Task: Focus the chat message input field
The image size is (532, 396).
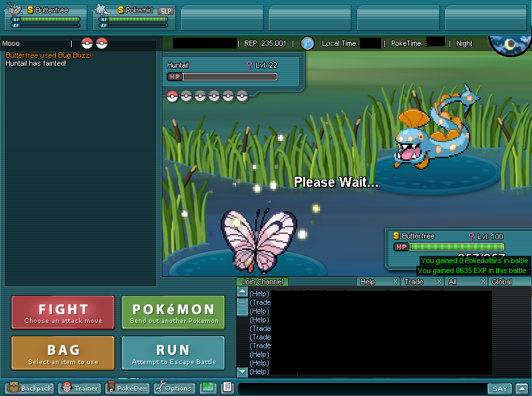Action: (x=362, y=389)
